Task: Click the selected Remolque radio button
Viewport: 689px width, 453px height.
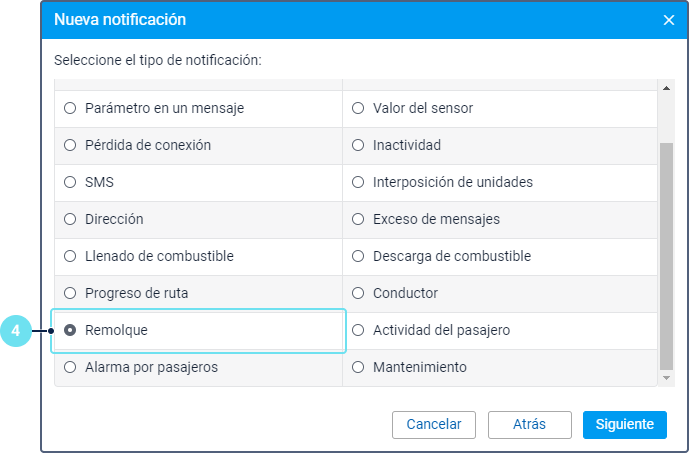Action: [x=70, y=330]
